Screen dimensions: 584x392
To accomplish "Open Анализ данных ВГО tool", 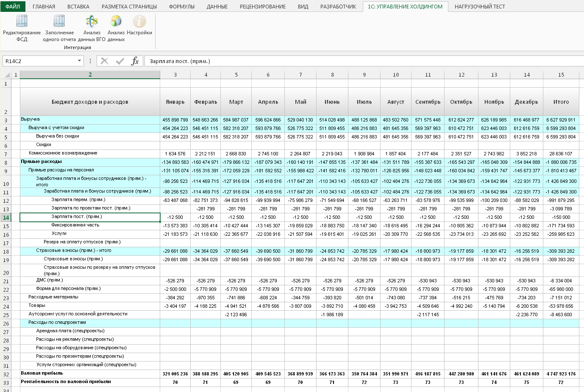I will point(92,21).
